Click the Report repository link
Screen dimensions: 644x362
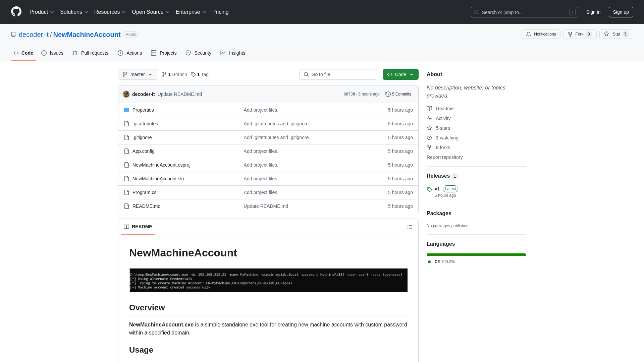coord(444,157)
